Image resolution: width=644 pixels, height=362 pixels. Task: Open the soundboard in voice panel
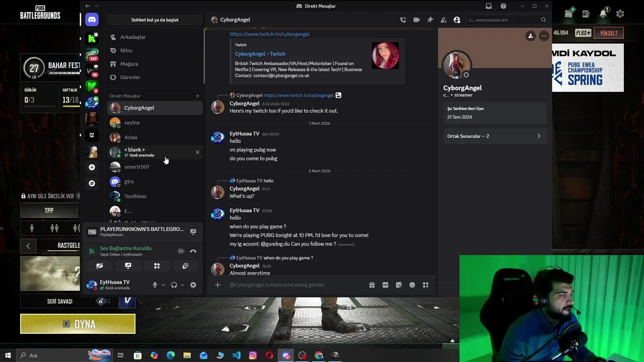tap(186, 266)
